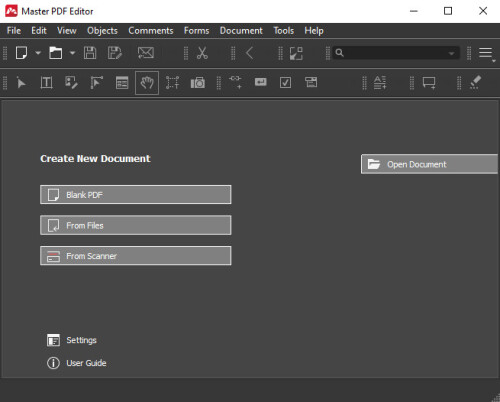The image size is (500, 402).
Task: Open the Help menu
Action: (x=314, y=31)
